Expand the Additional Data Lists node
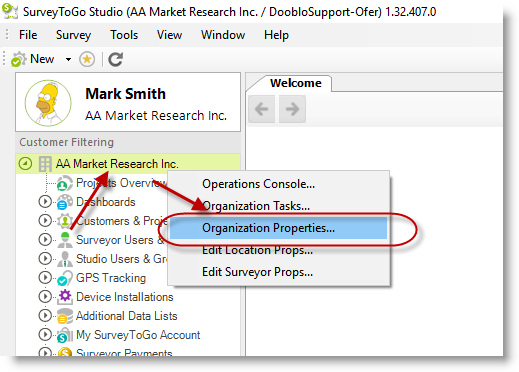The height and width of the screenshot is (372, 519). [x=45, y=316]
